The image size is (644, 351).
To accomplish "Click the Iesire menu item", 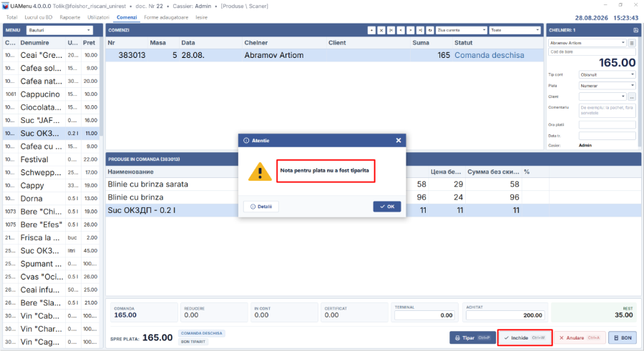I will pyautogui.click(x=201, y=17).
